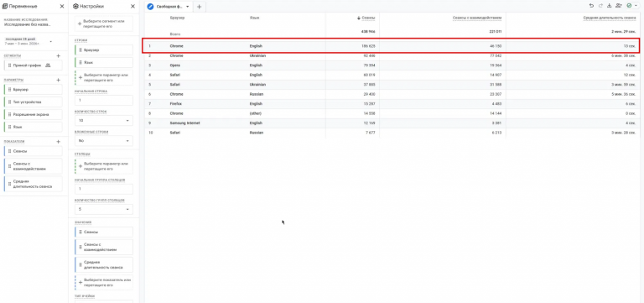
Task: Open the Вложенные строки dropdown
Action: tap(104, 141)
